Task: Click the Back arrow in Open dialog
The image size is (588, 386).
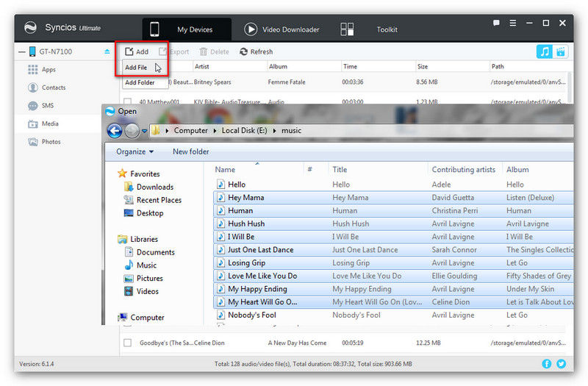Action: coord(115,131)
